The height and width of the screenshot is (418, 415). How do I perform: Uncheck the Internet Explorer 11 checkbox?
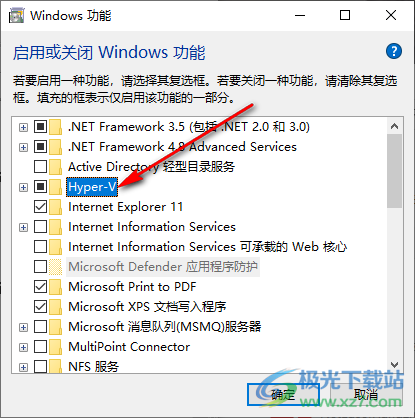(x=40, y=207)
